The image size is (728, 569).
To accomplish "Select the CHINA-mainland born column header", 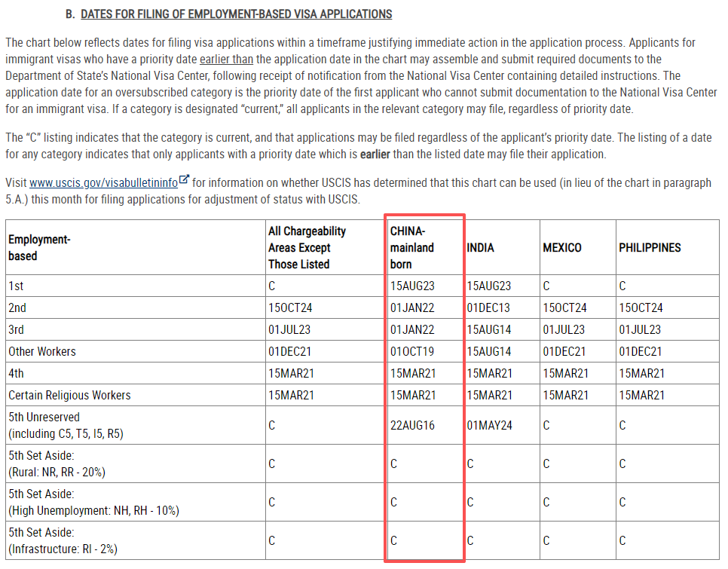I will (x=412, y=247).
